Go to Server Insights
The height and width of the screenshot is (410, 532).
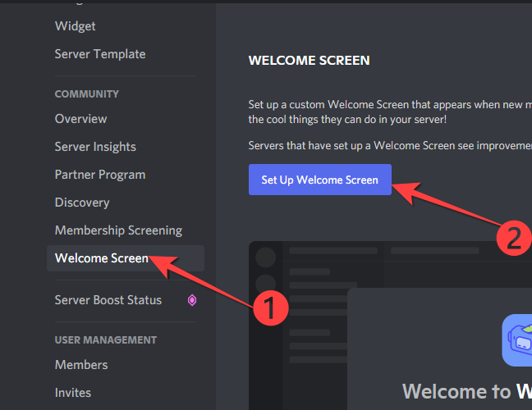coord(95,147)
